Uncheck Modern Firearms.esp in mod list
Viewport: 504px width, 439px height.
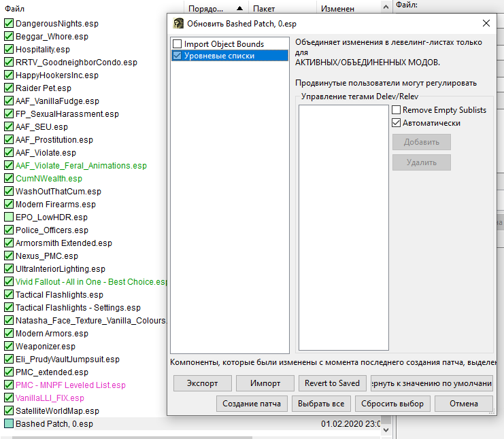(x=9, y=205)
